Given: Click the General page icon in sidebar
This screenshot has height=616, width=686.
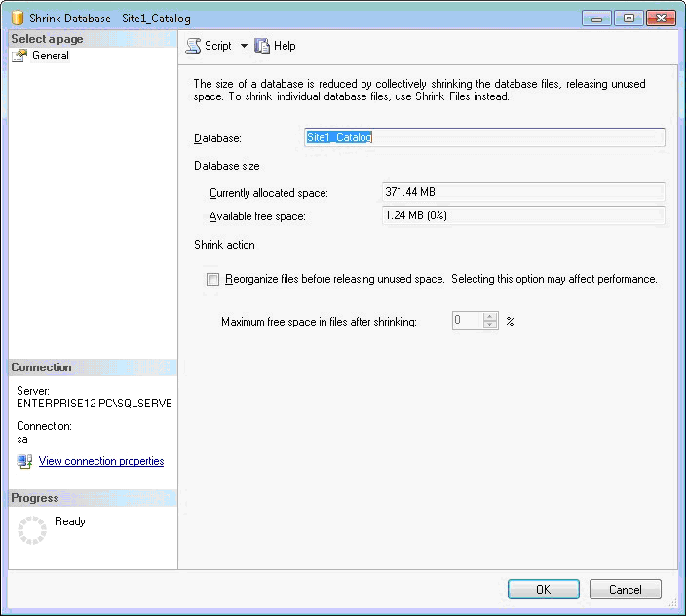Looking at the screenshot, I should (x=19, y=57).
